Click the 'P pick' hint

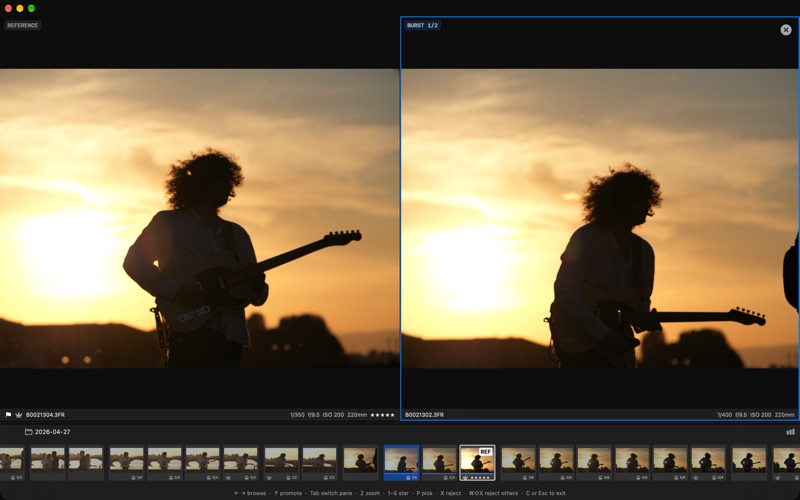[x=424, y=493]
